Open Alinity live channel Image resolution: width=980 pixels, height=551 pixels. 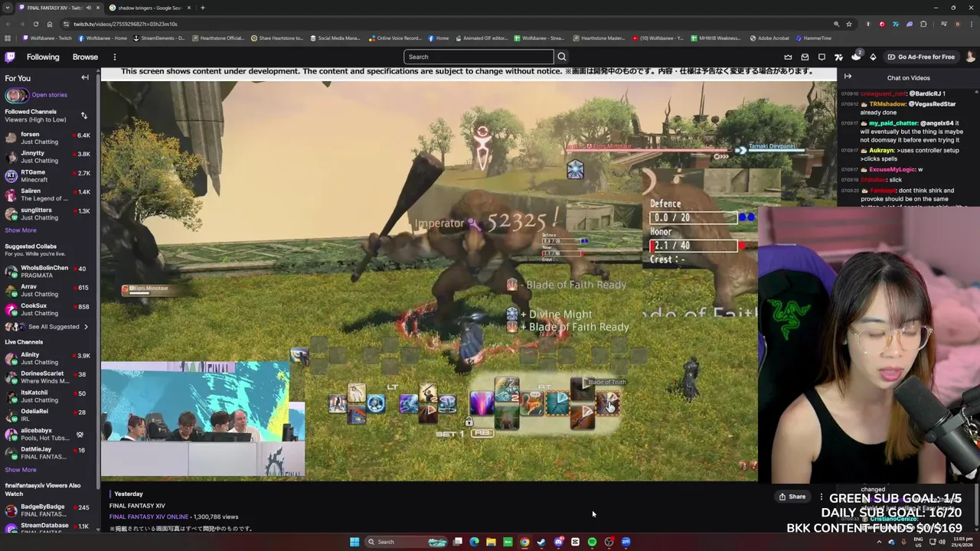pos(47,358)
